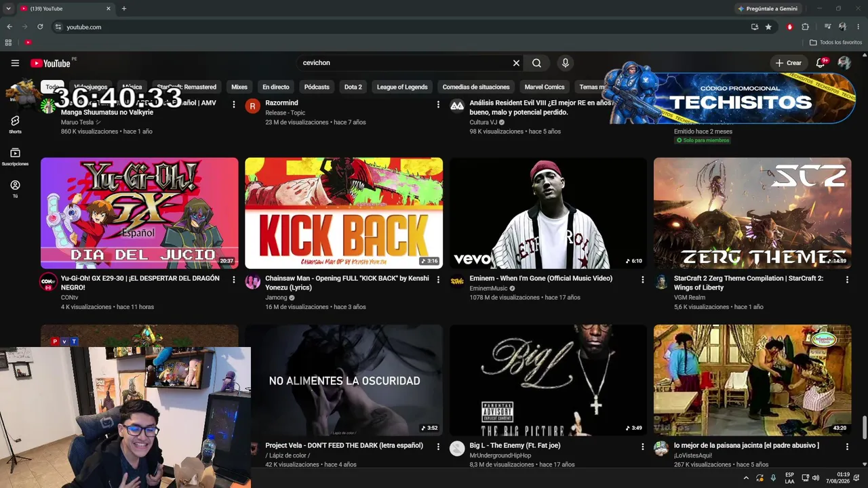The width and height of the screenshot is (868, 488).
Task: Select the Comedias de situaciones chip
Action: click(476, 87)
